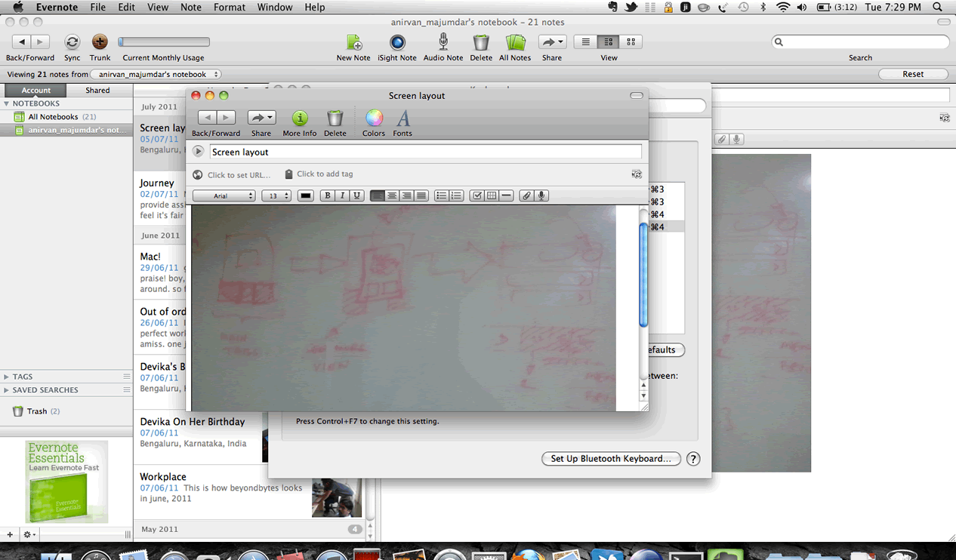
Task: Click the Sync icon in Evernote toolbar
Action: point(72,42)
